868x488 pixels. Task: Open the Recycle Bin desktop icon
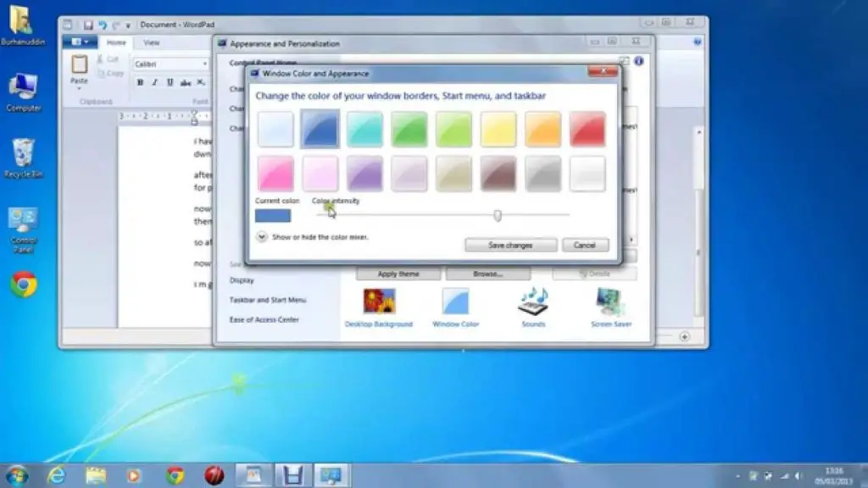pos(23,158)
